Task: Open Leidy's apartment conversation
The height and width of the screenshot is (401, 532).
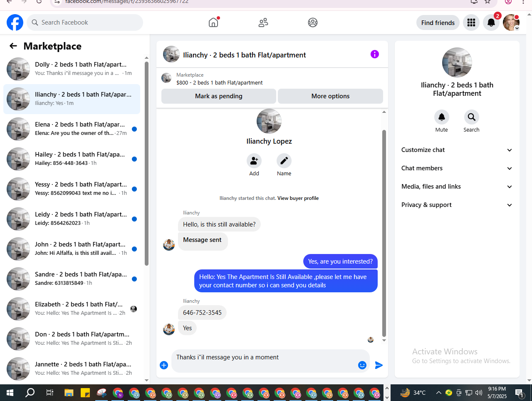Action: click(x=72, y=219)
